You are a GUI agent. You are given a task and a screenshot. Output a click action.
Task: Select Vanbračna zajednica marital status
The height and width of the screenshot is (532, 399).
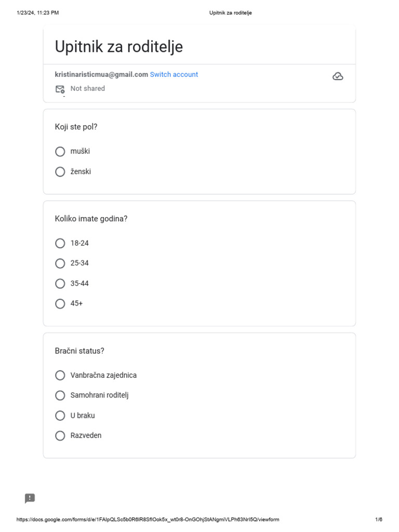pos(60,375)
